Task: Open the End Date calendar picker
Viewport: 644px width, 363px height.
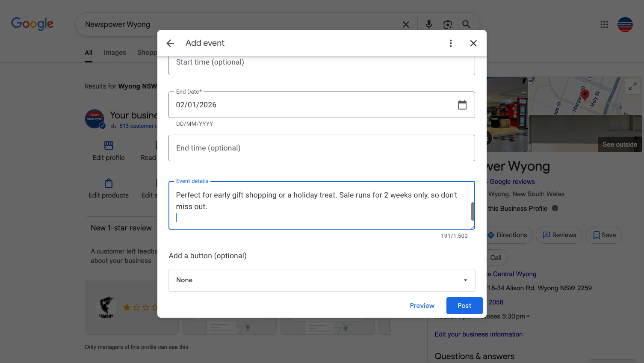Action: click(462, 105)
